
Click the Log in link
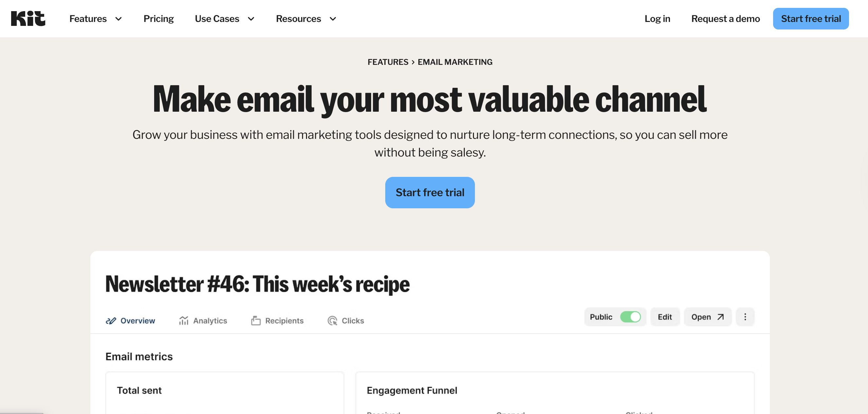pos(657,19)
